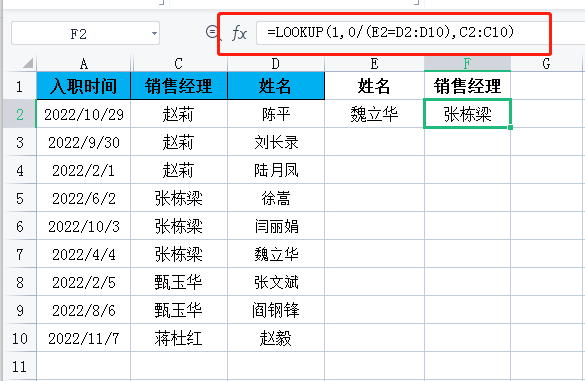Select date cell 2022/10/29
This screenshot has height=381, width=585.
84,114
